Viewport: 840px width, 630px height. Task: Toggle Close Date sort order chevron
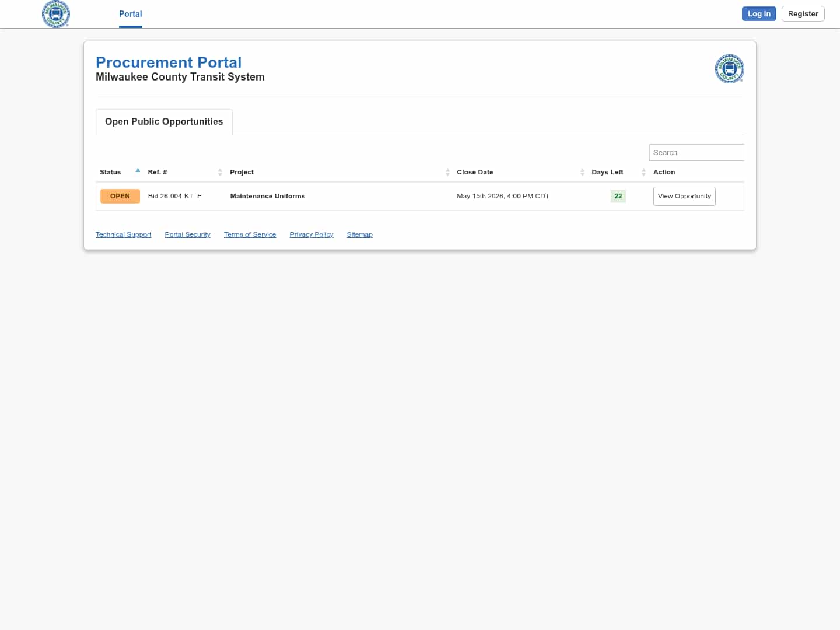click(x=582, y=172)
